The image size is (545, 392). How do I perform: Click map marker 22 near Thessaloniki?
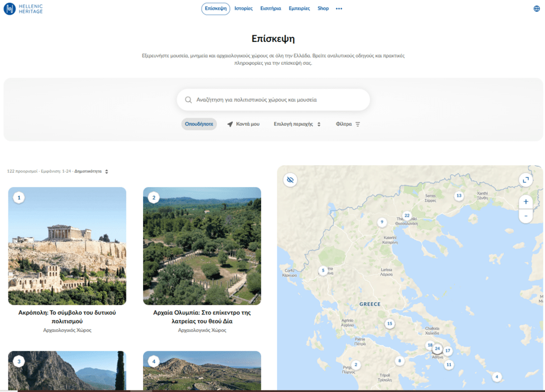point(406,216)
